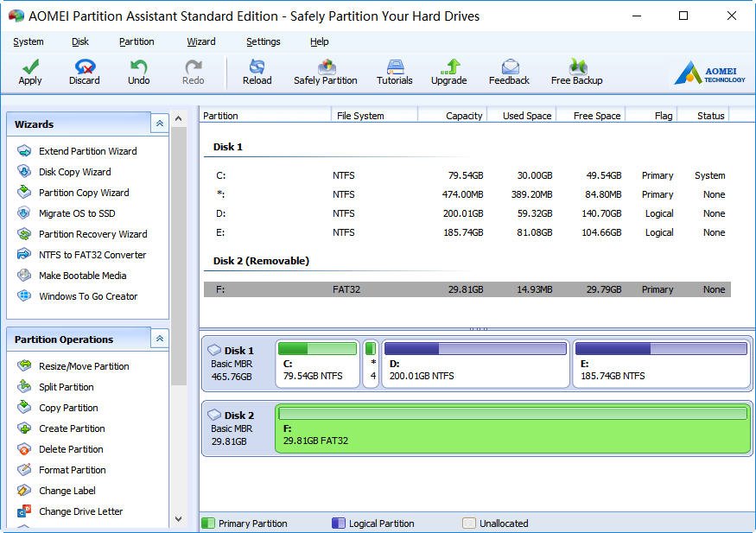This screenshot has width=756, height=533.
Task: Sort by Used Space column header
Action: pos(522,116)
